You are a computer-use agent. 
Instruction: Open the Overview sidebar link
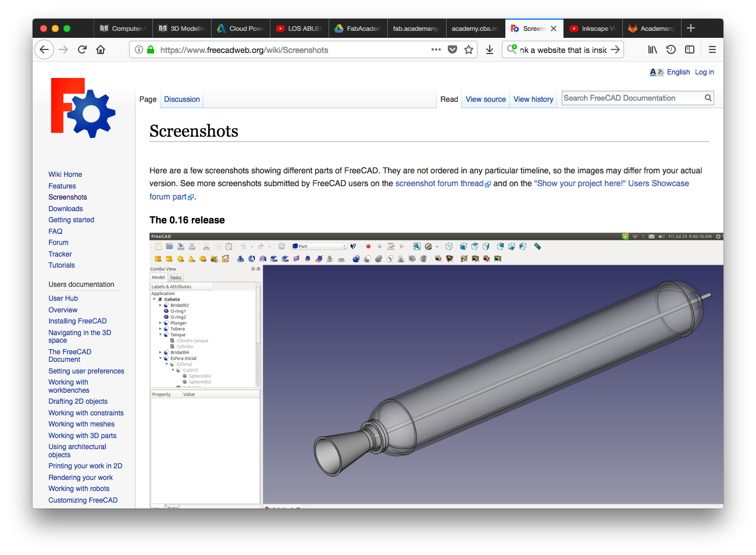pos(63,310)
